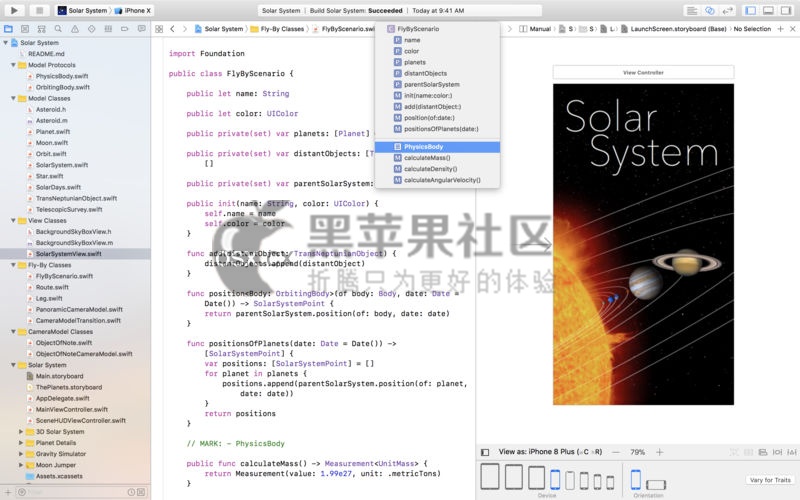Select PhysicsBody in the jump menu
Screen dimensions: 800x500
pos(437,147)
